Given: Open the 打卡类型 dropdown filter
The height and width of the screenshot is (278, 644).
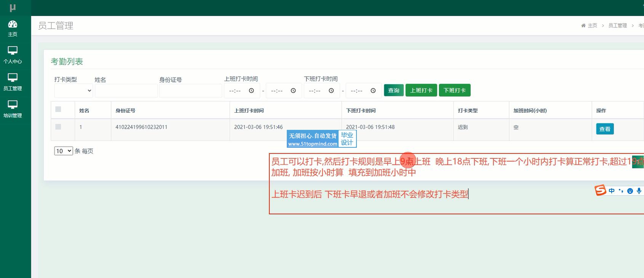Looking at the screenshot, I should (74, 91).
